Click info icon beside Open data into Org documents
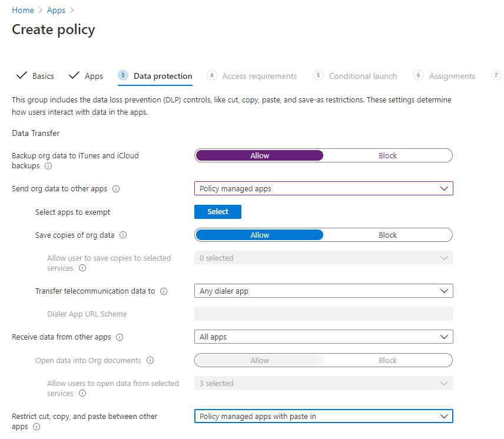The height and width of the screenshot is (439, 504). point(150,360)
